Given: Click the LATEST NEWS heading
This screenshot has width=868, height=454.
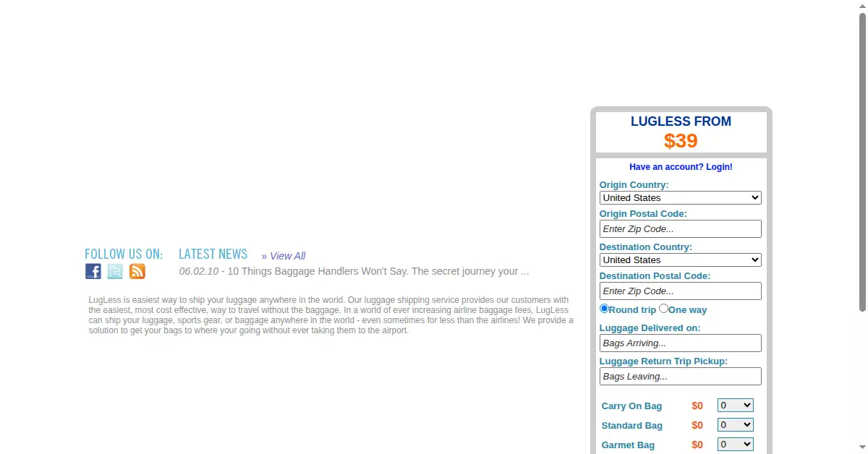Looking at the screenshot, I should point(213,254).
